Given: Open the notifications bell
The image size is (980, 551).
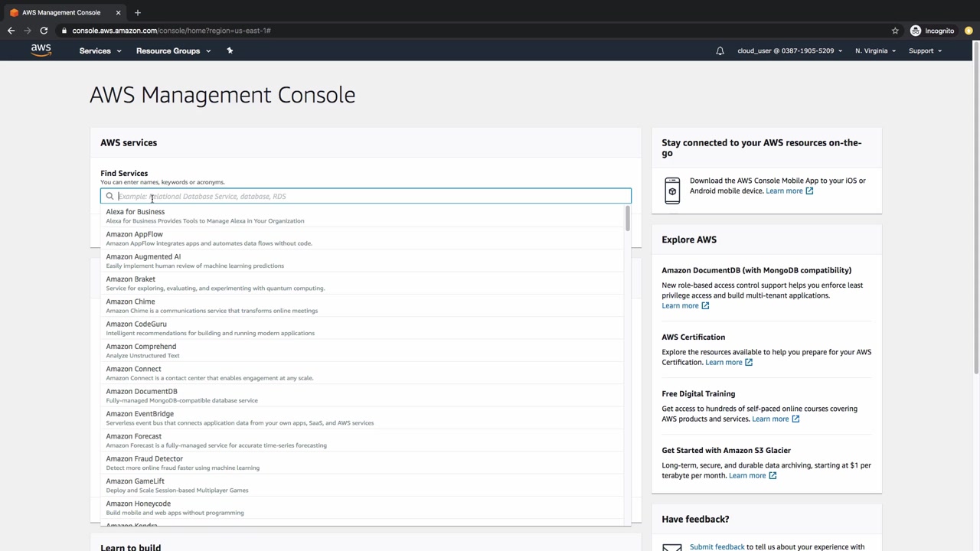Looking at the screenshot, I should coord(720,51).
